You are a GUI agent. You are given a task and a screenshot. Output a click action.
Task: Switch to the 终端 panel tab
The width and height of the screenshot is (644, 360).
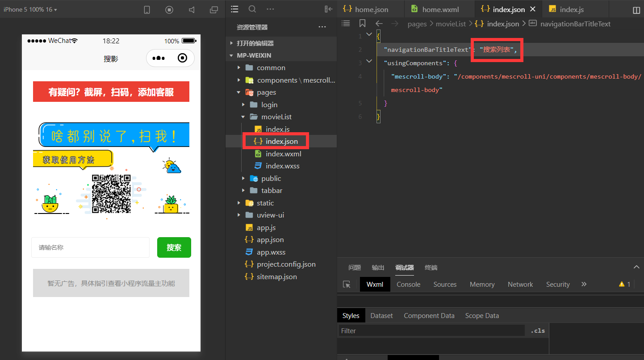431,268
